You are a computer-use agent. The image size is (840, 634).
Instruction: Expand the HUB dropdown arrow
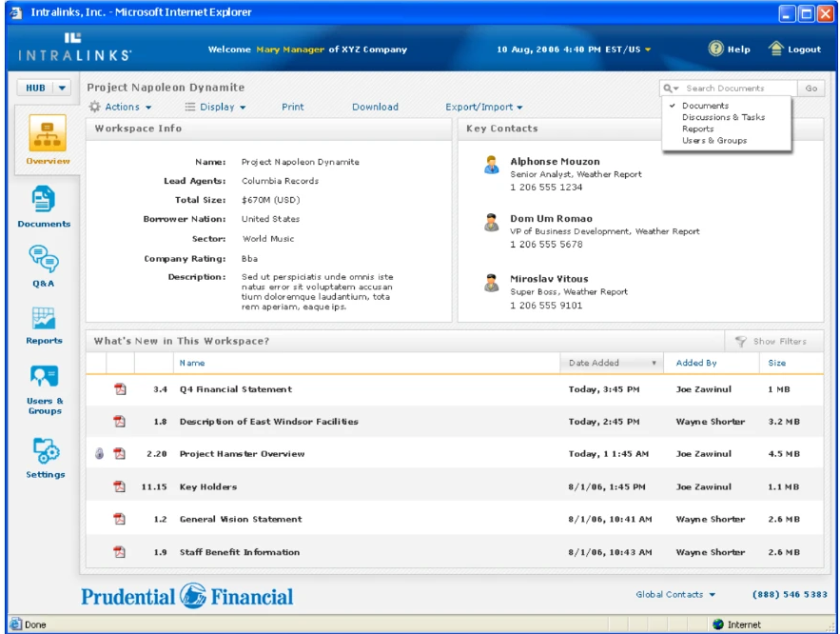(62, 88)
